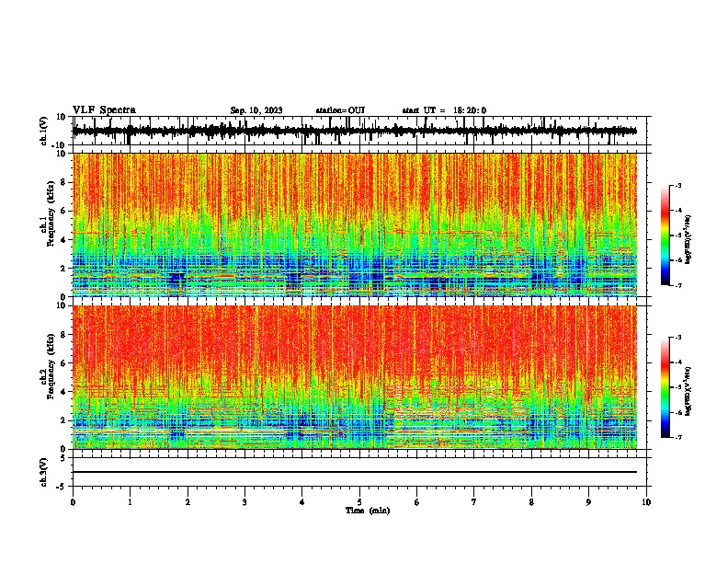Click the ch.2 color scale bar

coord(665,387)
